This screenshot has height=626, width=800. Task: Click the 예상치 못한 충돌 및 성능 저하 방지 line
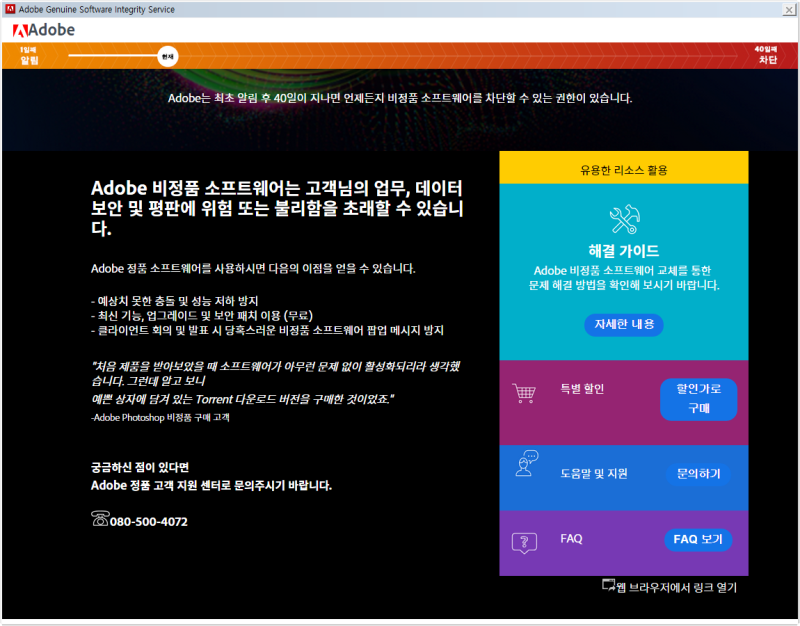[x=174, y=301]
